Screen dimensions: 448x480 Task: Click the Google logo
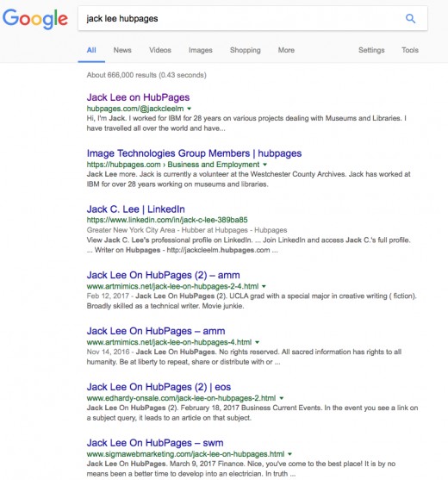tap(35, 19)
